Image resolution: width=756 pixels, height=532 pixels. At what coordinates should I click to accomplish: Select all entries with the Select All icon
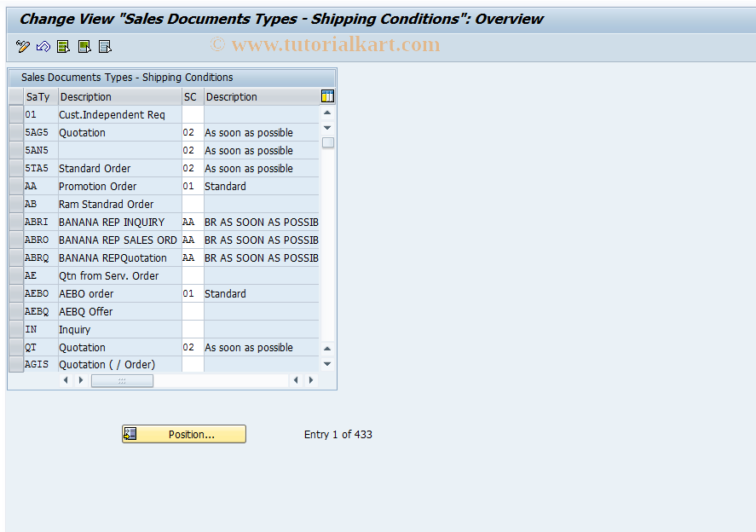(x=63, y=46)
